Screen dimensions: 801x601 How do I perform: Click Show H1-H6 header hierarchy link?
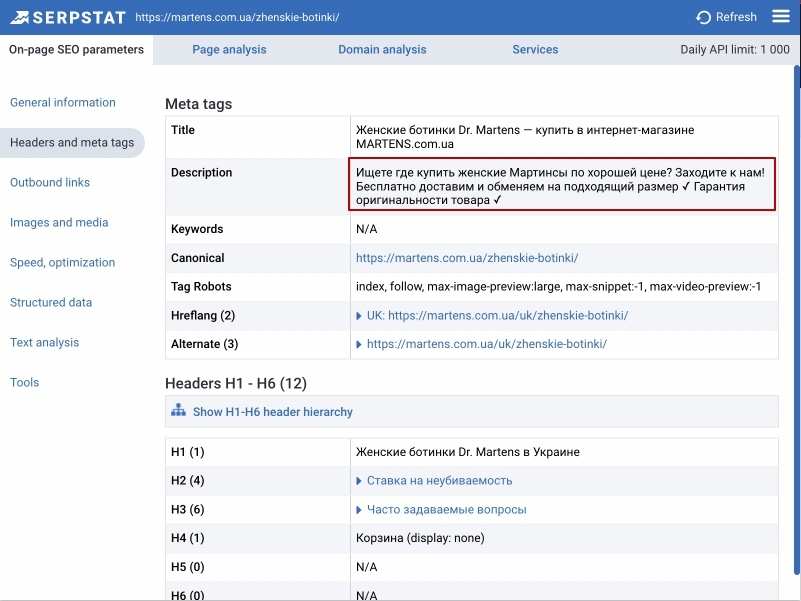[x=273, y=412]
